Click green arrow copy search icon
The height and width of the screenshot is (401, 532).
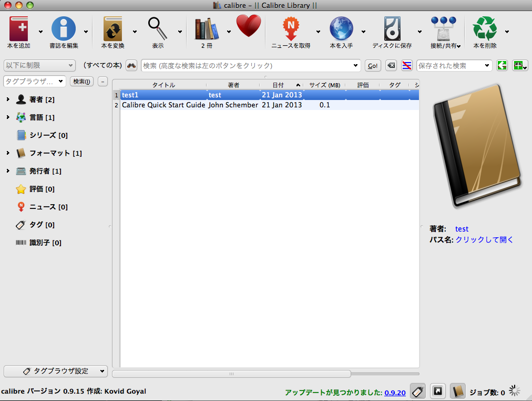[502, 65]
